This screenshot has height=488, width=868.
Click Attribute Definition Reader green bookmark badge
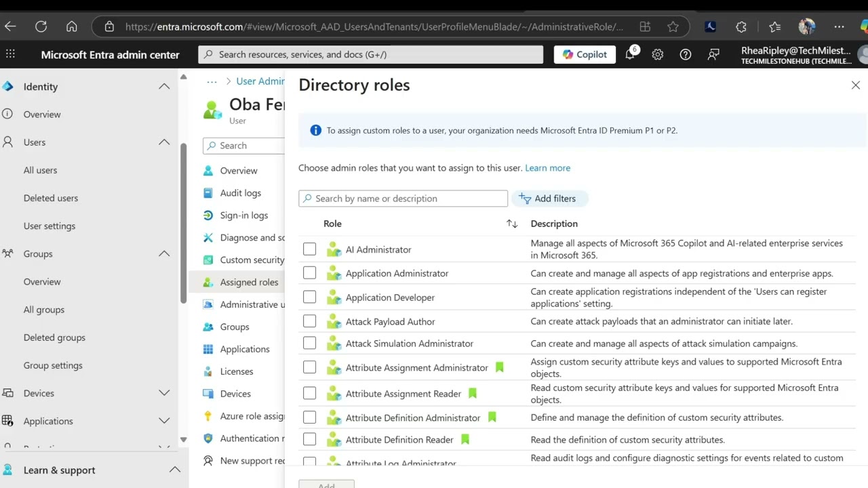465,439
